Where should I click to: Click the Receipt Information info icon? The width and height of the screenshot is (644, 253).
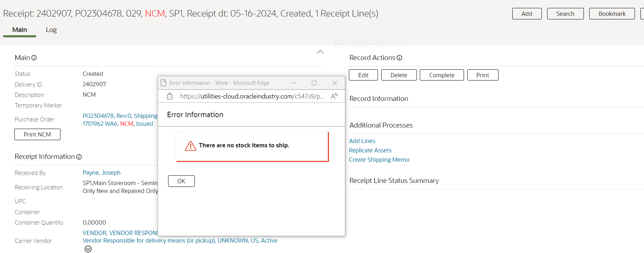79,157
